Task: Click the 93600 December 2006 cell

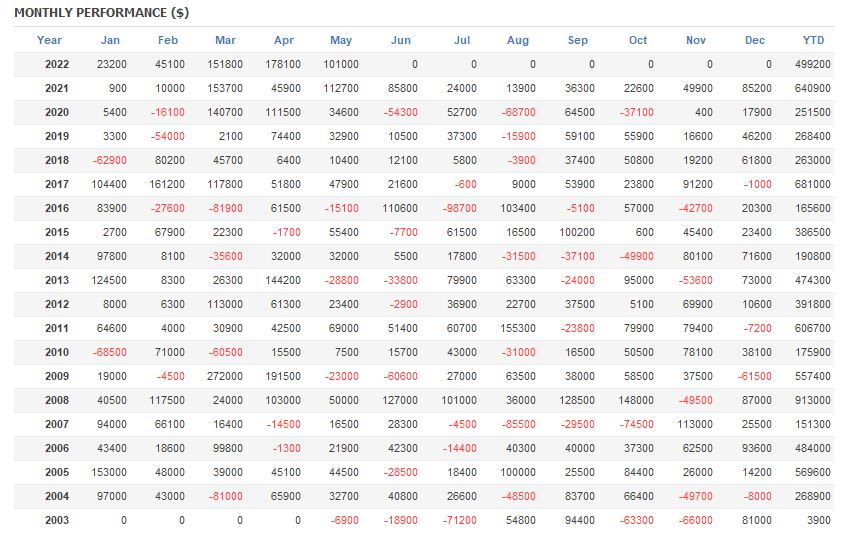Action: pos(756,448)
